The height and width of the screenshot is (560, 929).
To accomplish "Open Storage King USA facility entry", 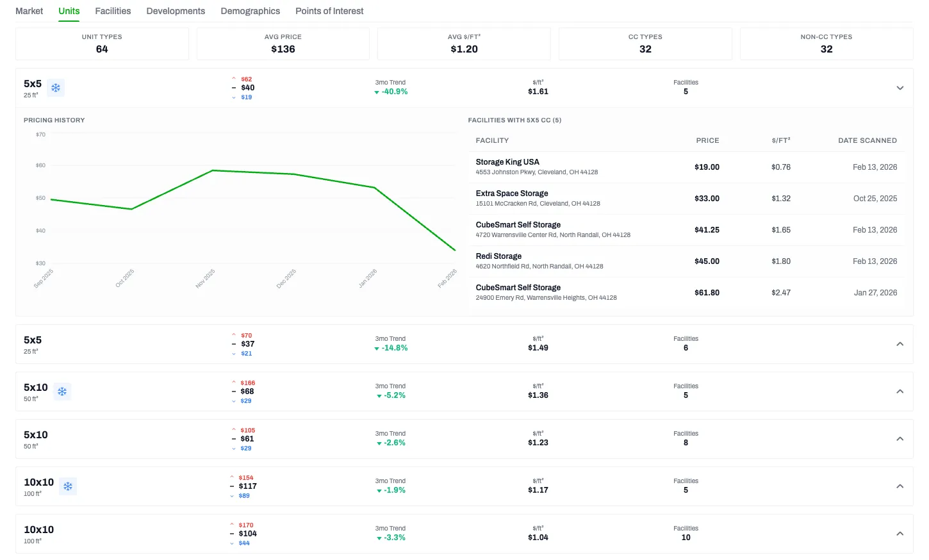I will [507, 162].
